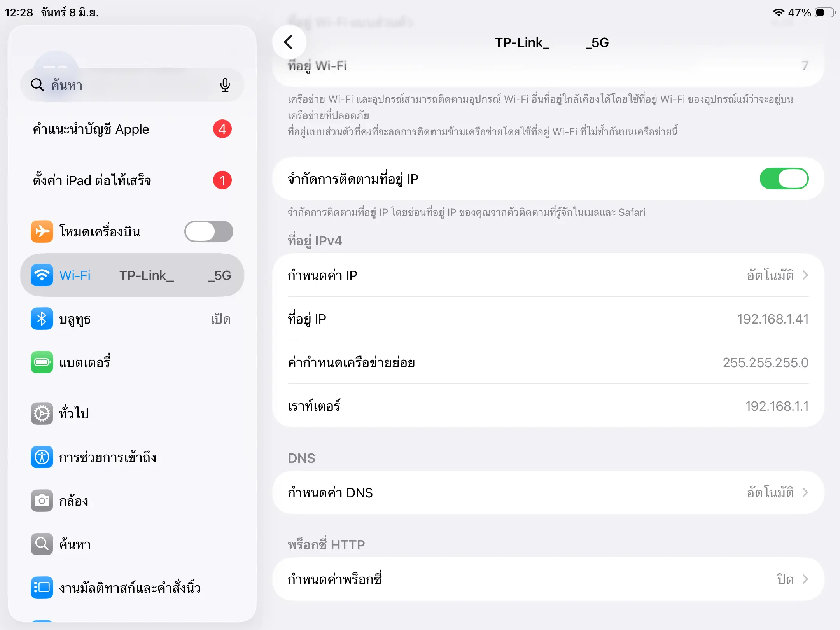Open the กำหนดค่า IP options
This screenshot has height=630, width=840.
pyautogui.click(x=548, y=275)
